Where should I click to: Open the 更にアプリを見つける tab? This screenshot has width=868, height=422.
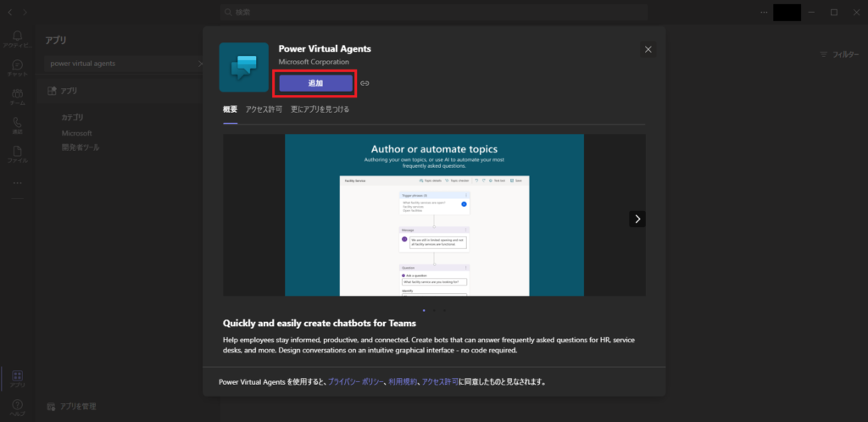pos(320,109)
